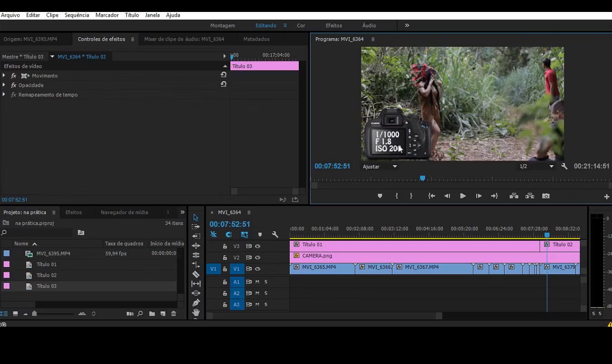The height and width of the screenshot is (364, 612).
Task: Select the Hand tool
Action: point(196,312)
